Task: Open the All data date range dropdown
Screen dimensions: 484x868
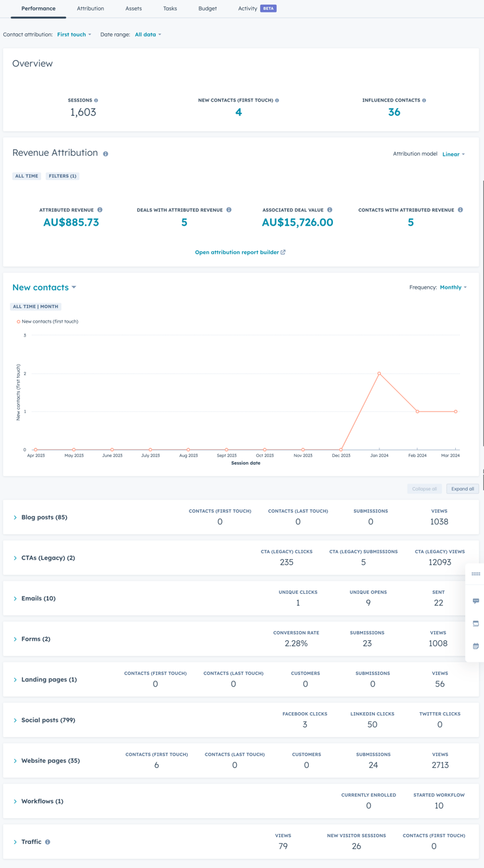Action: [x=148, y=35]
